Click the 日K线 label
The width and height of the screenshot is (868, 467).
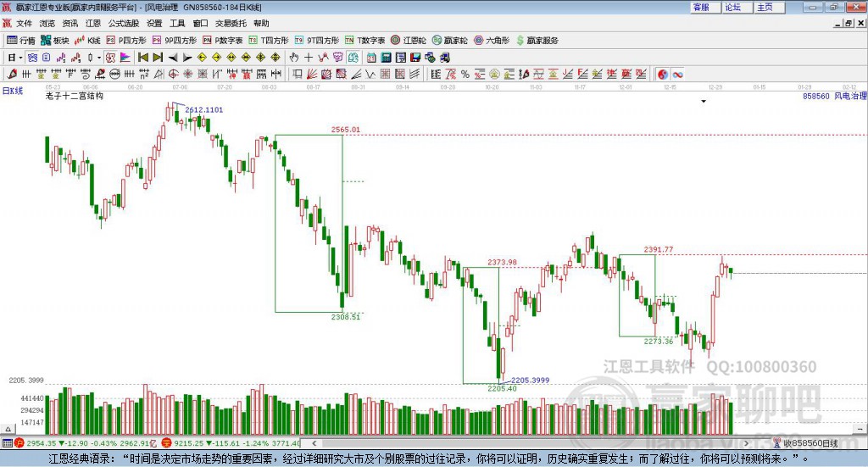pyautogui.click(x=12, y=91)
